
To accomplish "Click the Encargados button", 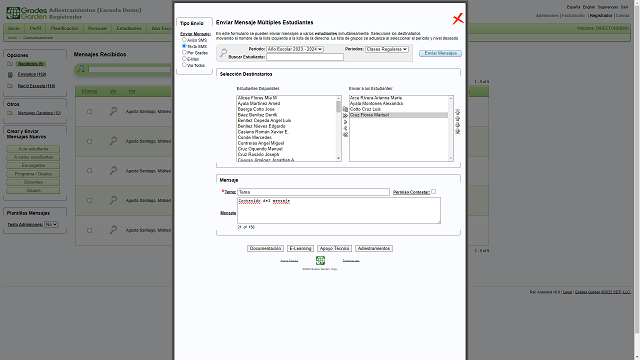I will (x=33, y=166).
